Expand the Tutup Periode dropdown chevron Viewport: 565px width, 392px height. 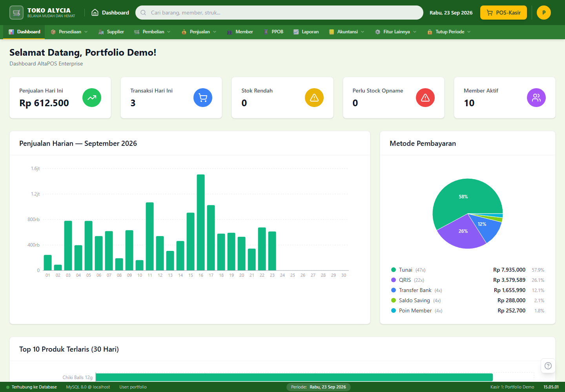[469, 32]
